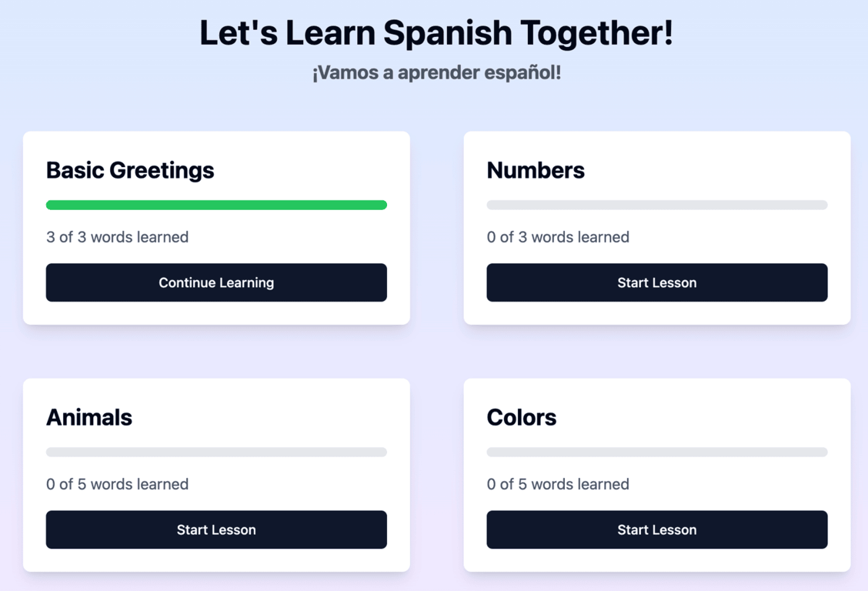Start the Numbers lesson
This screenshot has height=591, width=868.
coord(656,282)
